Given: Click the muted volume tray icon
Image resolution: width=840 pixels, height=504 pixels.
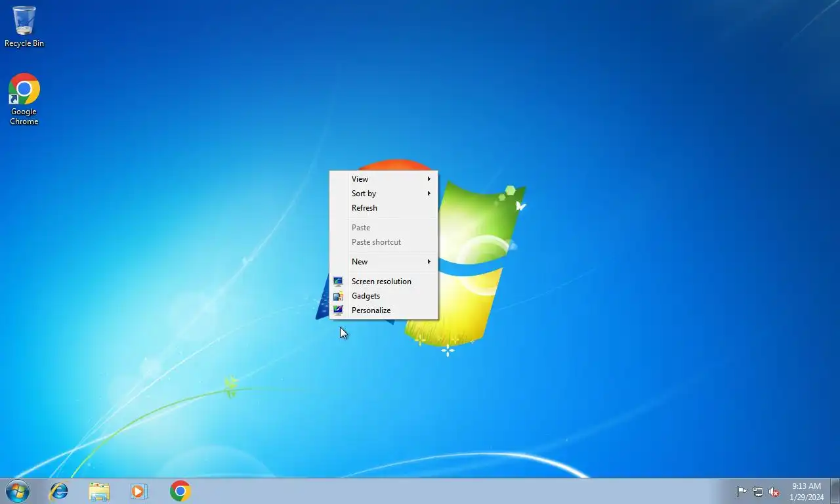Looking at the screenshot, I should (x=774, y=492).
